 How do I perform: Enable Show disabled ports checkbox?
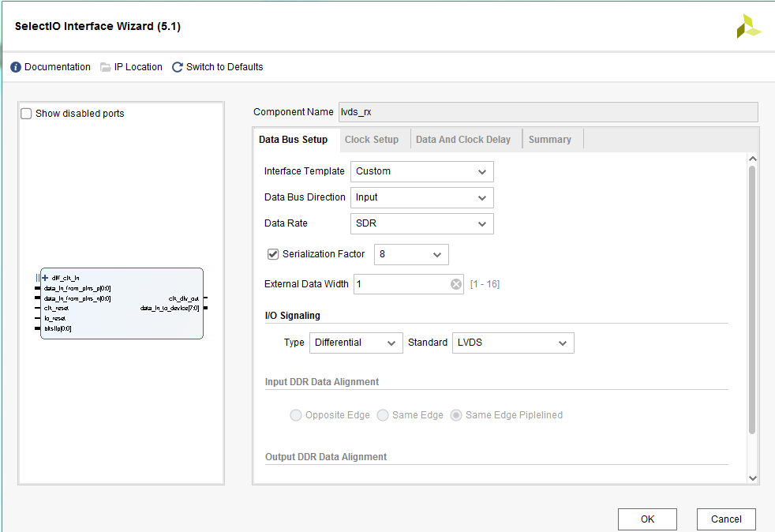(26, 114)
